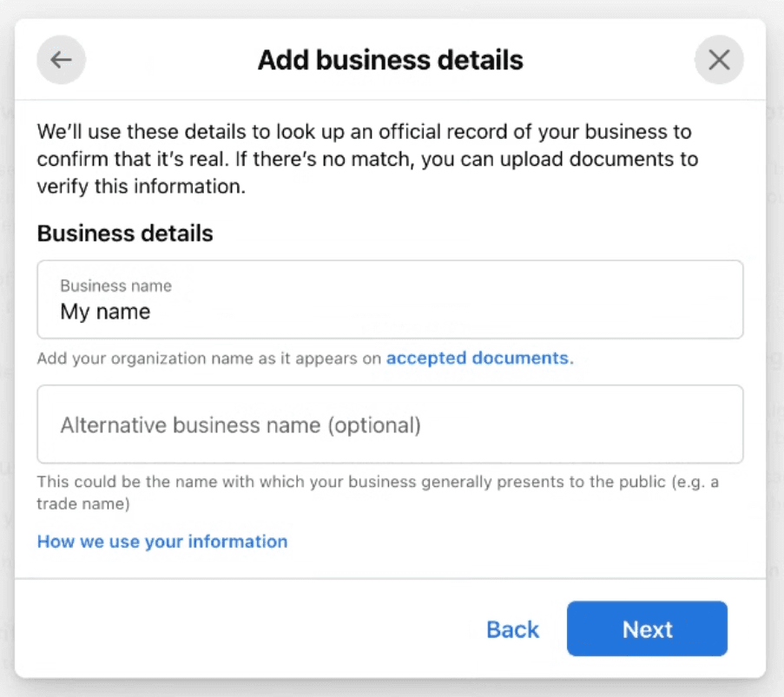This screenshot has height=697, width=784.
Task: Follow the accepted documents hyperlink
Action: pyautogui.click(x=479, y=358)
